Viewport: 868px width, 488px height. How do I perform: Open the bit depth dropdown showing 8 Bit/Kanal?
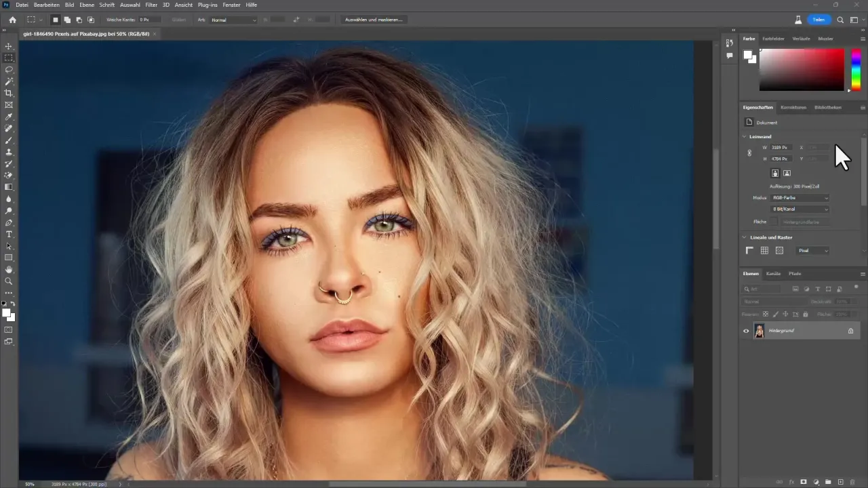(800, 209)
